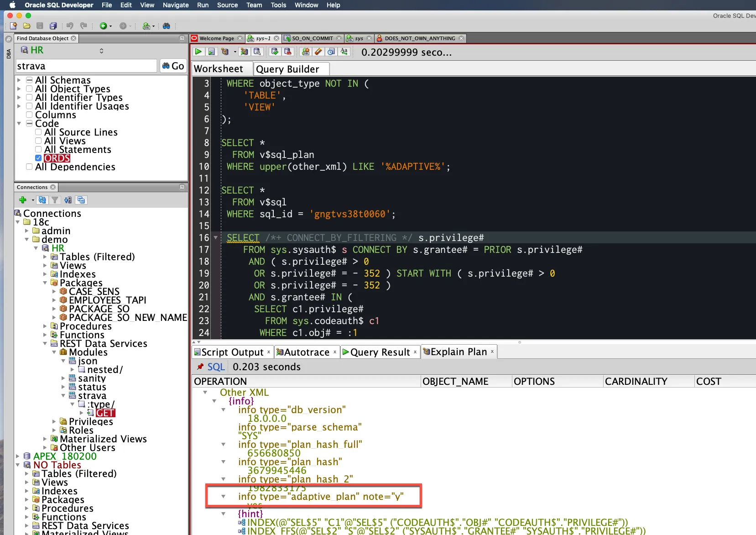The image size is (756, 535).
Task: Collapse the REST Data Services node under HR
Action: click(x=45, y=344)
